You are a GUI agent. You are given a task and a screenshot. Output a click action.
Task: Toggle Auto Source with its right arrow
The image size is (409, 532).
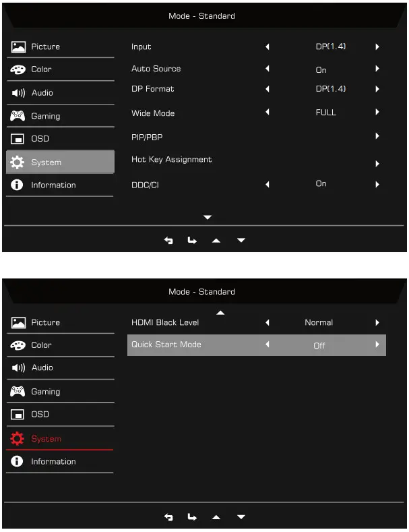(x=377, y=69)
